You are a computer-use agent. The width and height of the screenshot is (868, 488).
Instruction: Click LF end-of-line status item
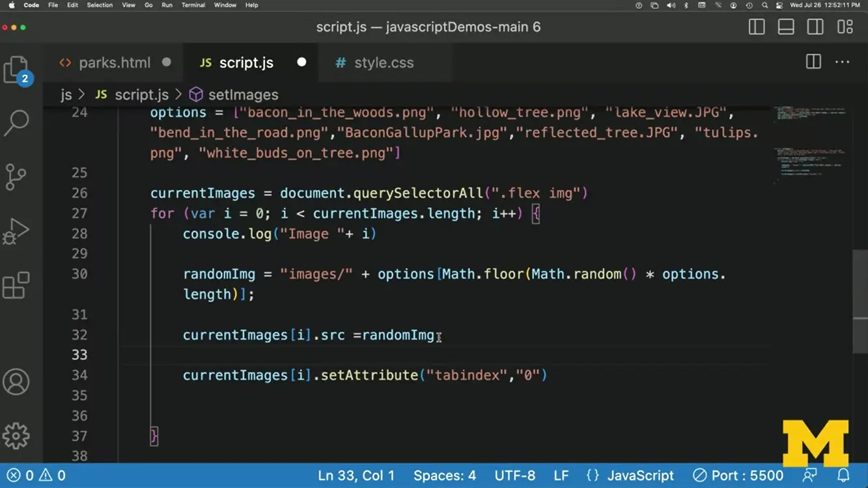point(561,476)
